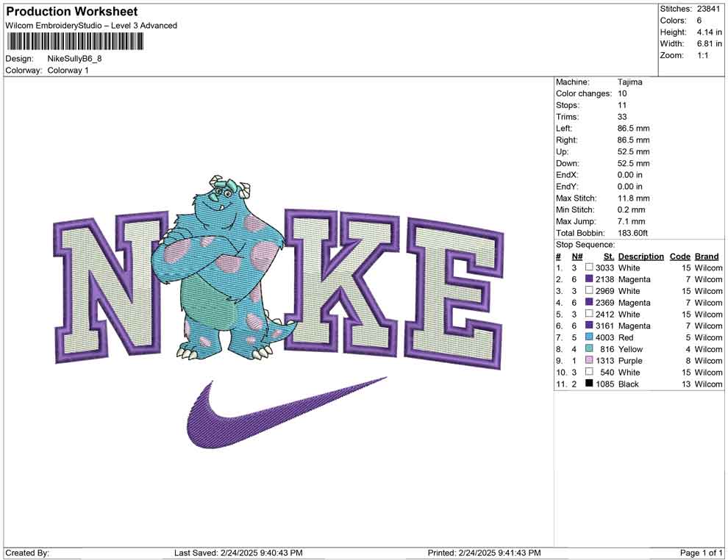728x560 pixels.
Task: Click the 'Stop Sequence:' heading
Action: [585, 245]
